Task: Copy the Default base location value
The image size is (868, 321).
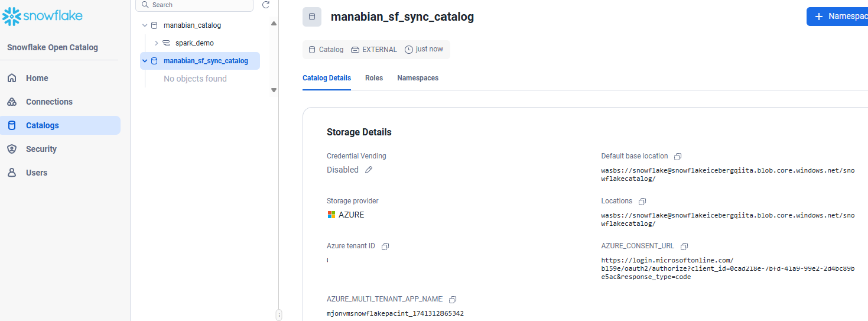Action: click(x=678, y=157)
